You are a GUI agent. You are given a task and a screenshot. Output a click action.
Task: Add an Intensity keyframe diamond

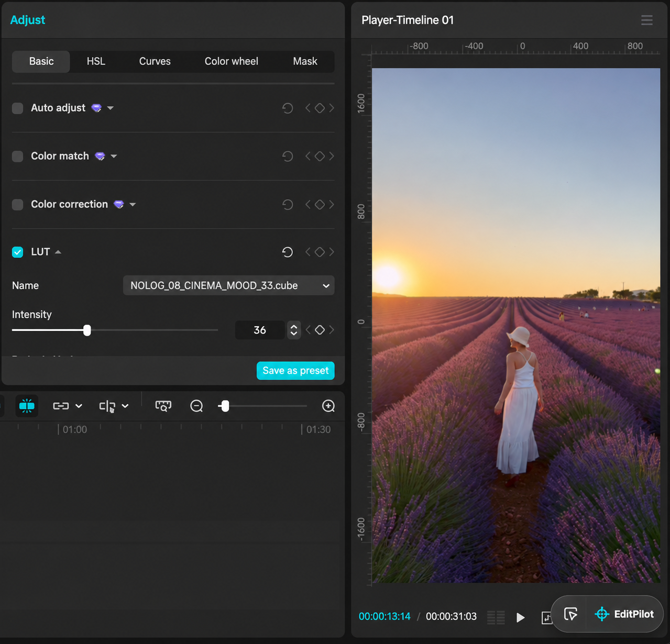click(320, 330)
